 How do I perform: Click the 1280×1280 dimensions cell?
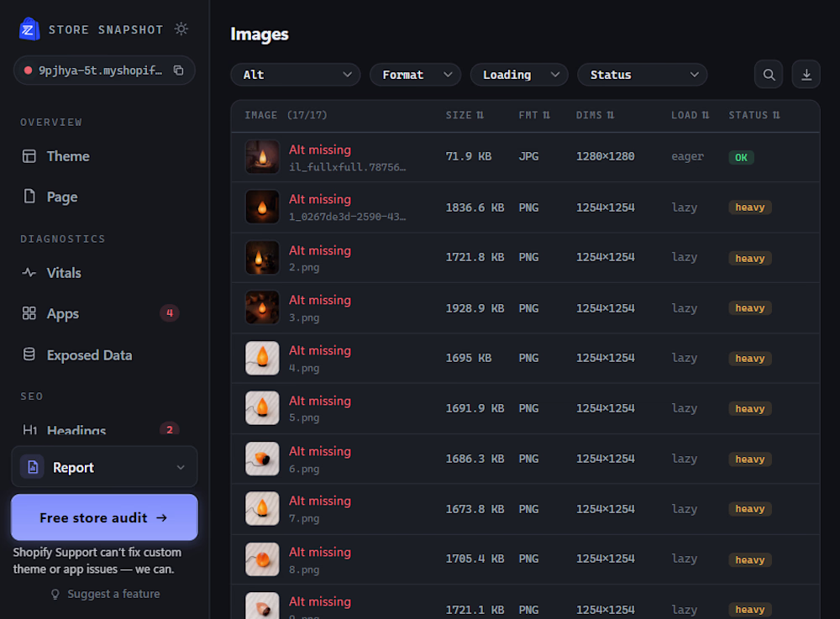606,156
